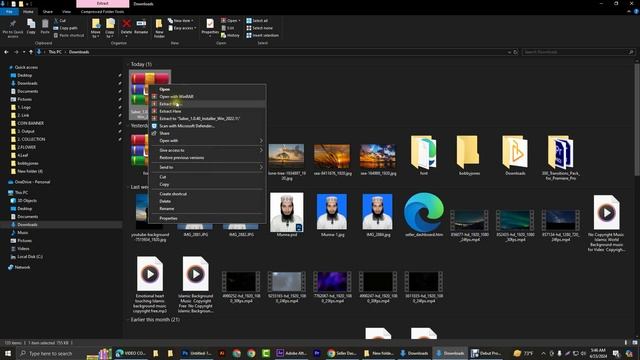Select Local Disk (C:) in sidebar
This screenshot has width=640, height=360.
click(30, 257)
